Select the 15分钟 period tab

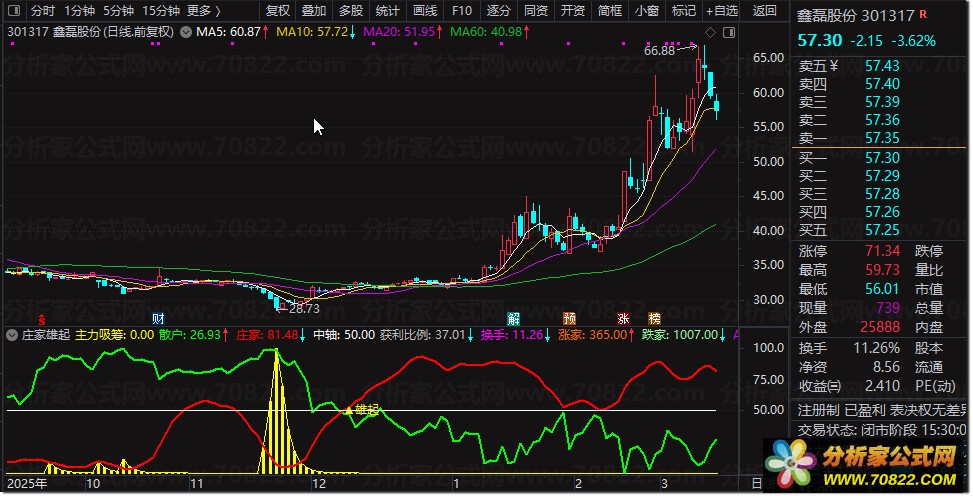click(161, 11)
